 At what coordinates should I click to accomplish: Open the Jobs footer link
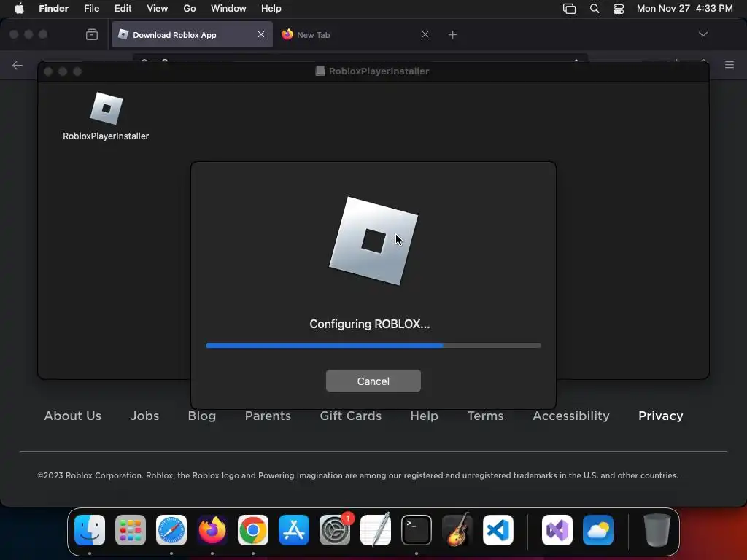point(145,416)
